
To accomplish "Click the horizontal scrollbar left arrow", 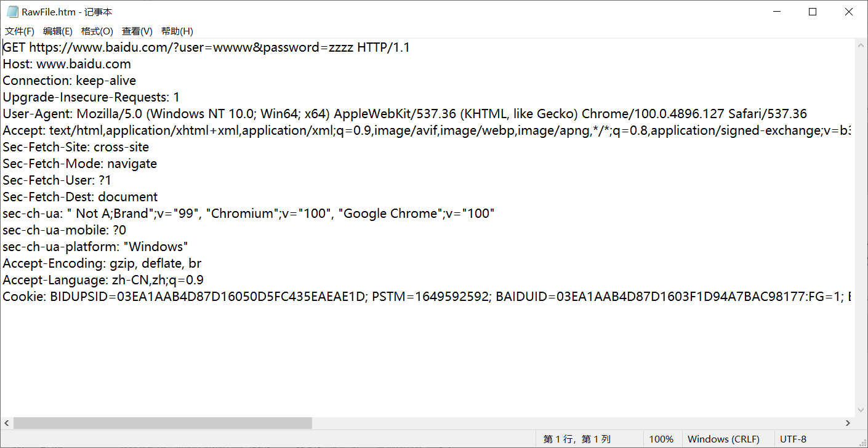I will [7, 423].
